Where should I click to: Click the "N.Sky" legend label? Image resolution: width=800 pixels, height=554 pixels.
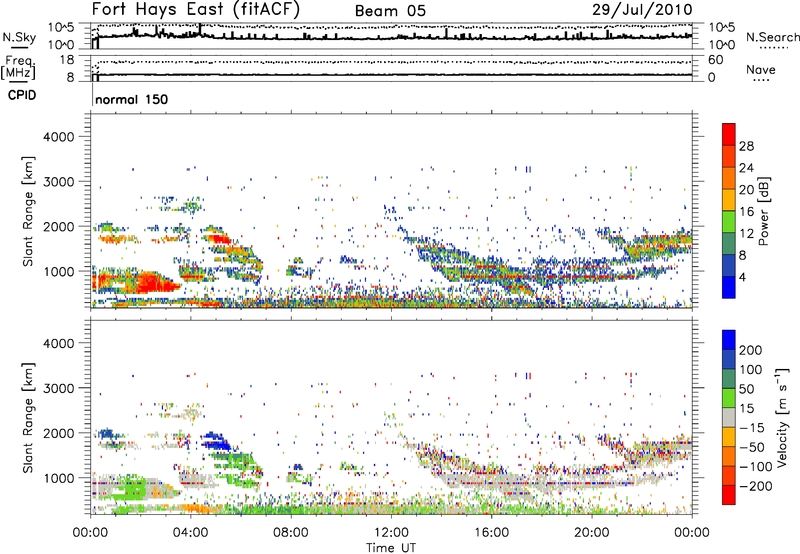coord(19,37)
